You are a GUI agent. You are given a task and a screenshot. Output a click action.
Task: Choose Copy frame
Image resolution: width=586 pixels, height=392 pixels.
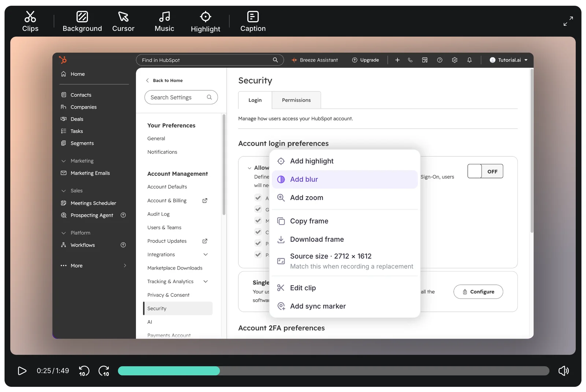coord(344,221)
